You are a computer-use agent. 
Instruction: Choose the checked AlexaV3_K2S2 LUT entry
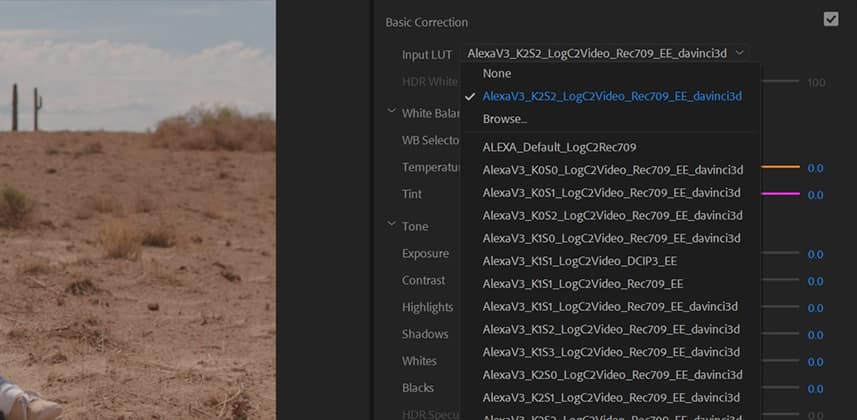pyautogui.click(x=611, y=96)
